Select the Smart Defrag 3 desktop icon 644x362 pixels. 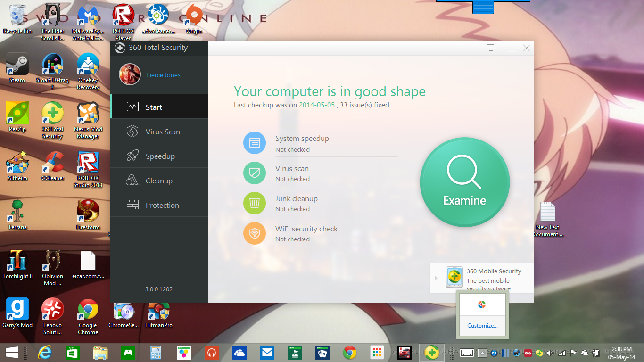coord(52,71)
